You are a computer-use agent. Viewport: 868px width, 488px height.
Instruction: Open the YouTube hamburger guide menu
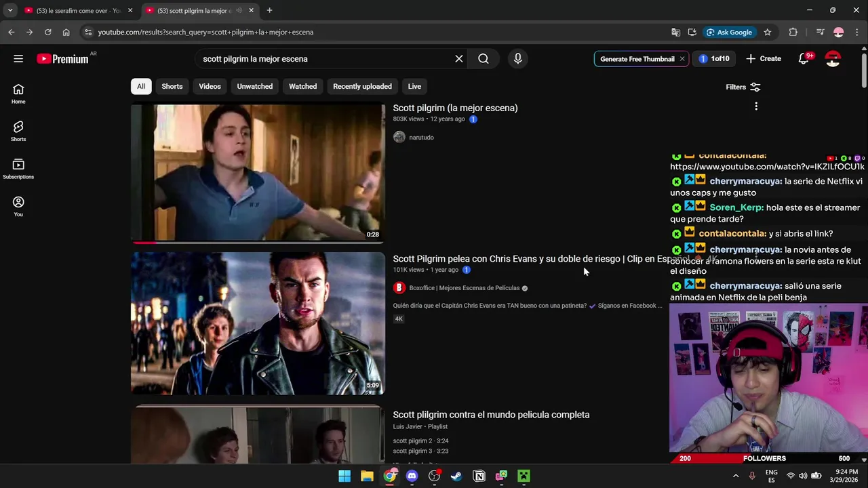(x=18, y=59)
